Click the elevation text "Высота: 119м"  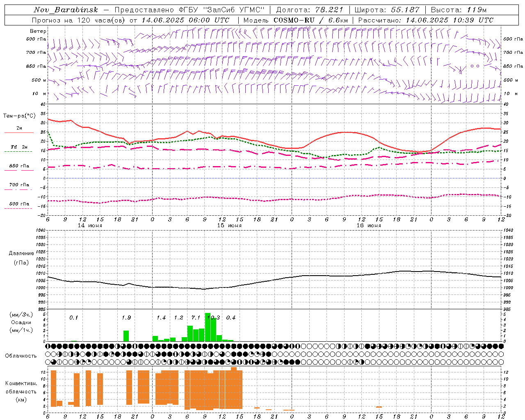tap(459, 10)
